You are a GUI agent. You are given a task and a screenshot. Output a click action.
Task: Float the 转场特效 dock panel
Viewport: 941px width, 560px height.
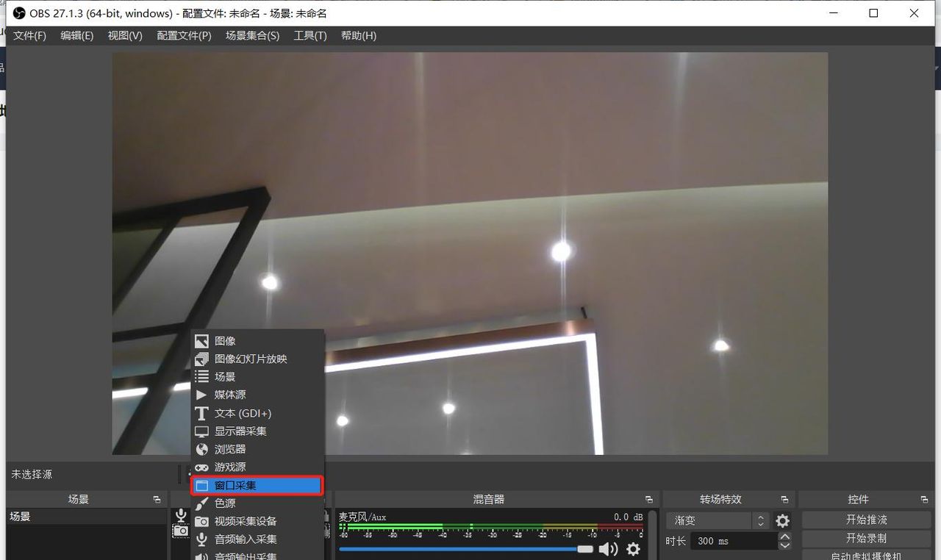tap(784, 500)
